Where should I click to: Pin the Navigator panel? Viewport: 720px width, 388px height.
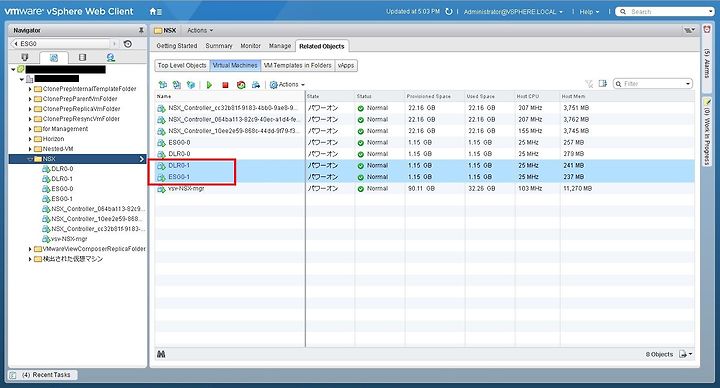coord(141,30)
